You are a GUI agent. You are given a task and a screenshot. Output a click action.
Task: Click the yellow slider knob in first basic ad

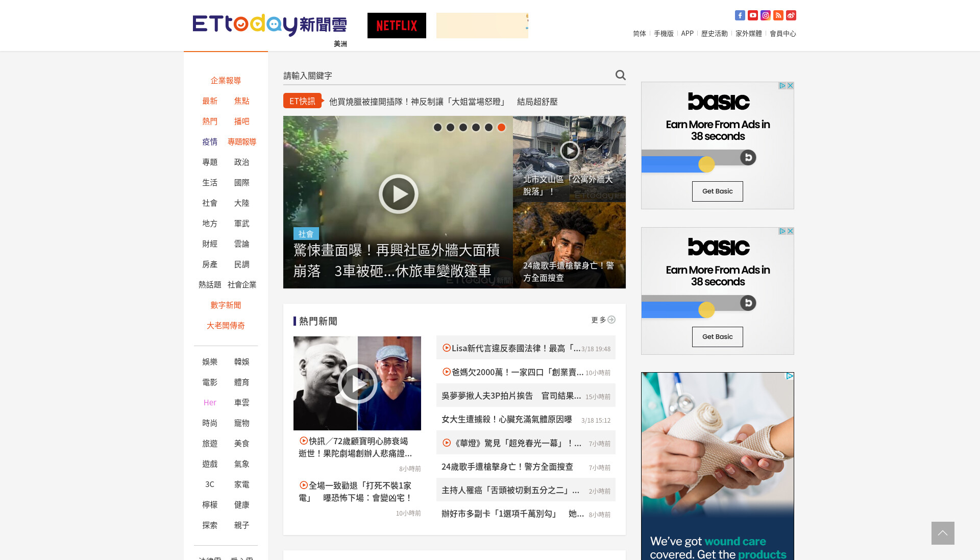click(x=706, y=164)
